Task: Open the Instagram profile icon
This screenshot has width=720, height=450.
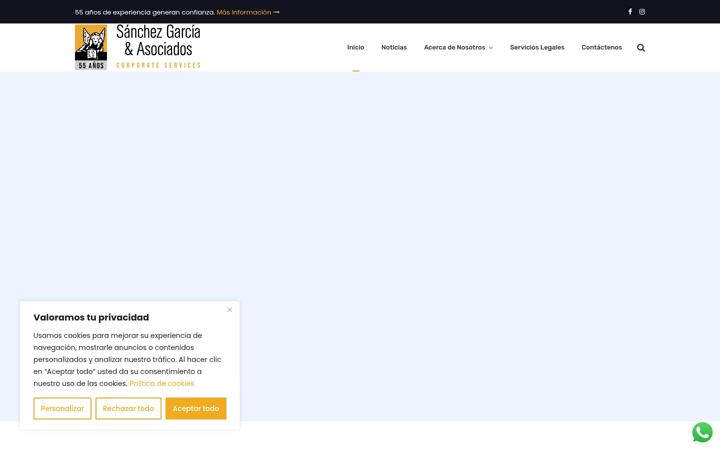Action: [x=642, y=12]
